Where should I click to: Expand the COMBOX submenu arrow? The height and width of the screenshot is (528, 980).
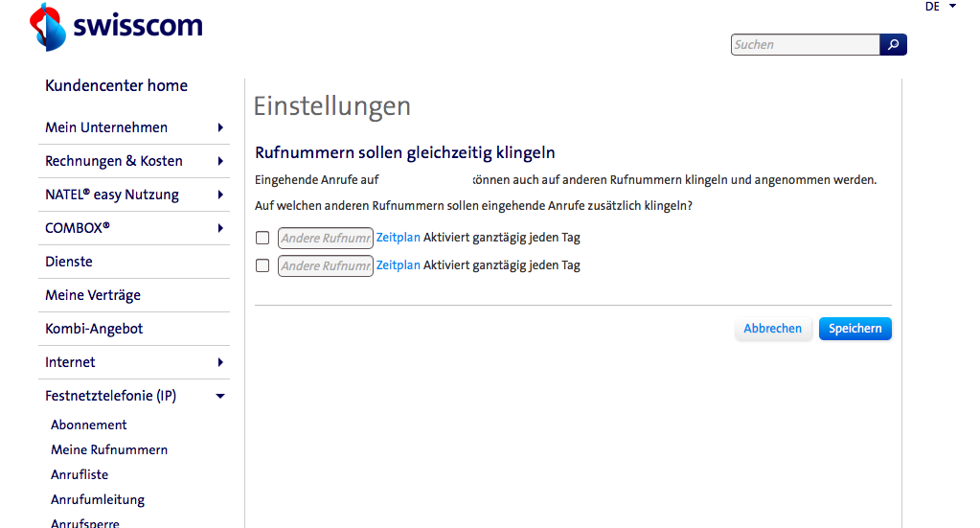[220, 228]
